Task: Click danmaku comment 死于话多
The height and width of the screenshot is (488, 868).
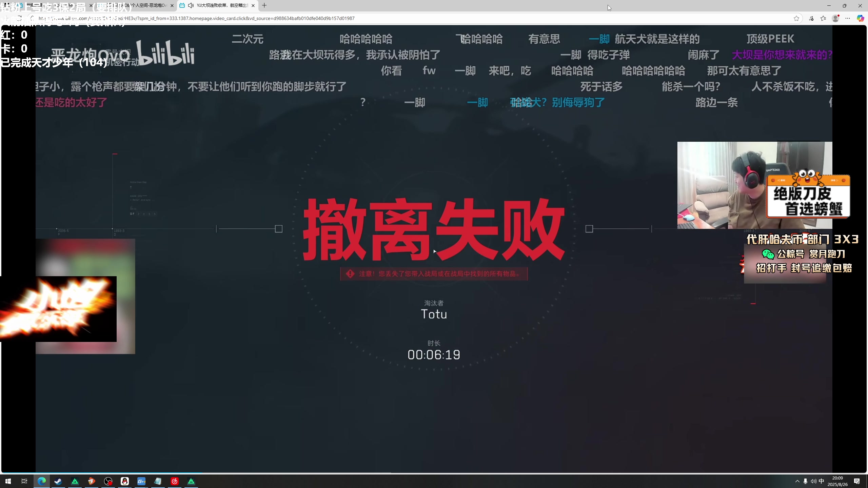Action: coord(601,87)
